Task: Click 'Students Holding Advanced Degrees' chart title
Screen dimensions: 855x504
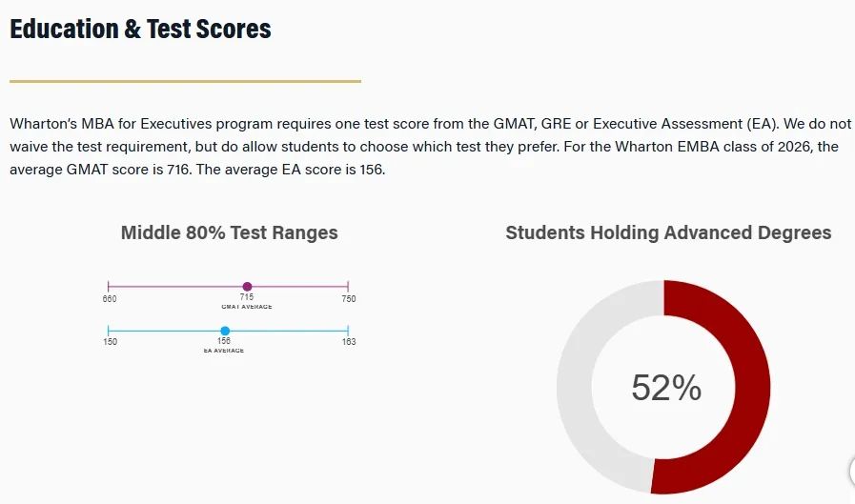Action: (668, 232)
